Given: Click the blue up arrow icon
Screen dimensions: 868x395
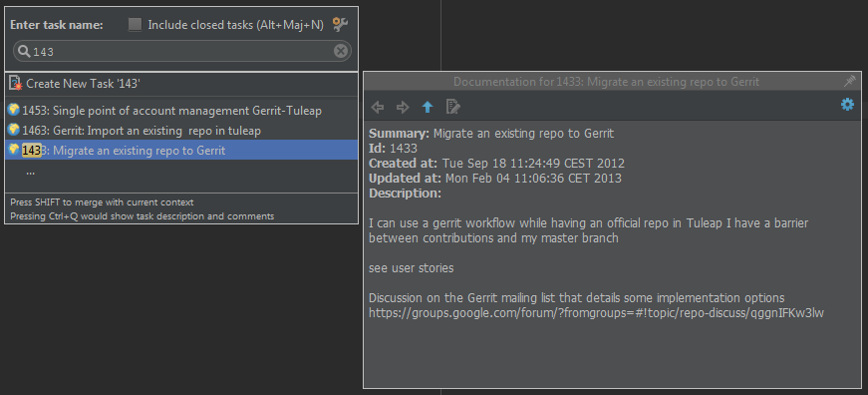Looking at the screenshot, I should pos(428,107).
